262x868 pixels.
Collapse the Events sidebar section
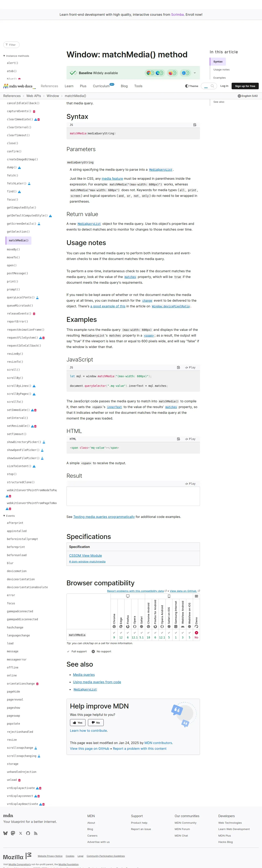9,515
